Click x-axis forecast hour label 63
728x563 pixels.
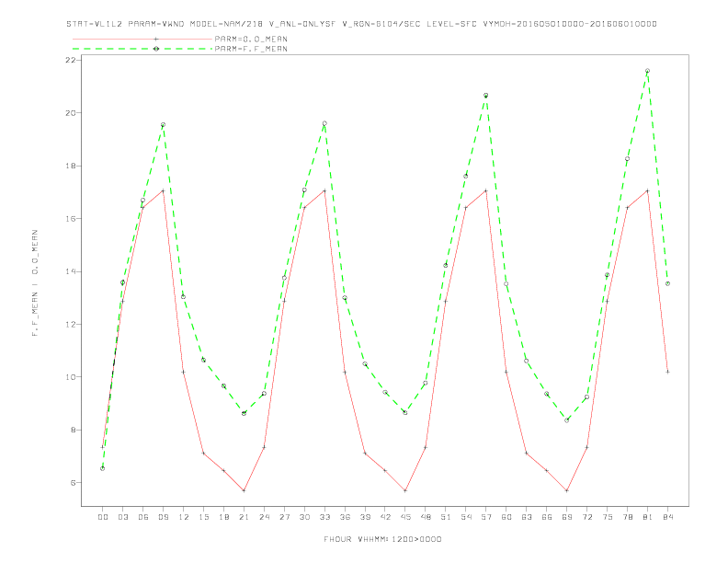coord(527,517)
